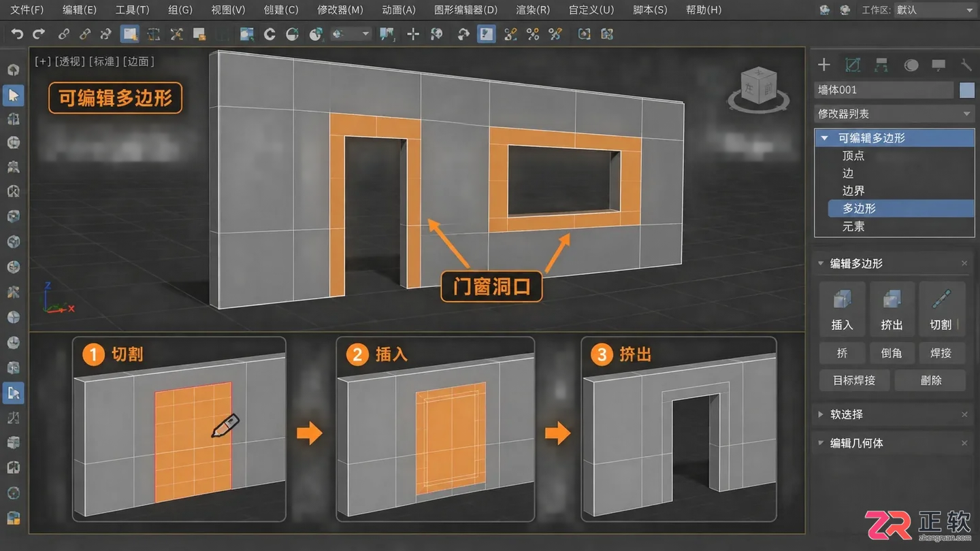Click the [透视] viewport label

tap(70, 61)
